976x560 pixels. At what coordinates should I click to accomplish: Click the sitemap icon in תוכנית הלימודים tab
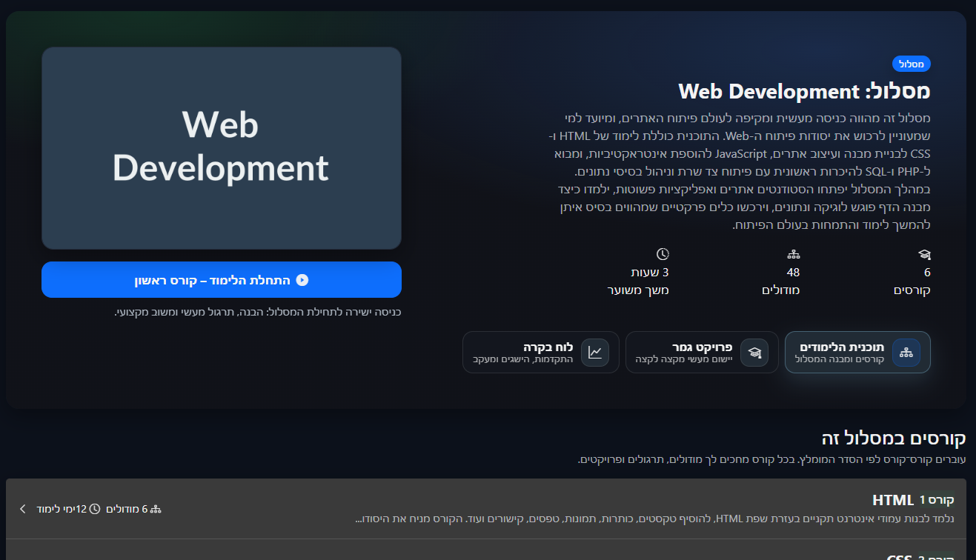click(906, 353)
